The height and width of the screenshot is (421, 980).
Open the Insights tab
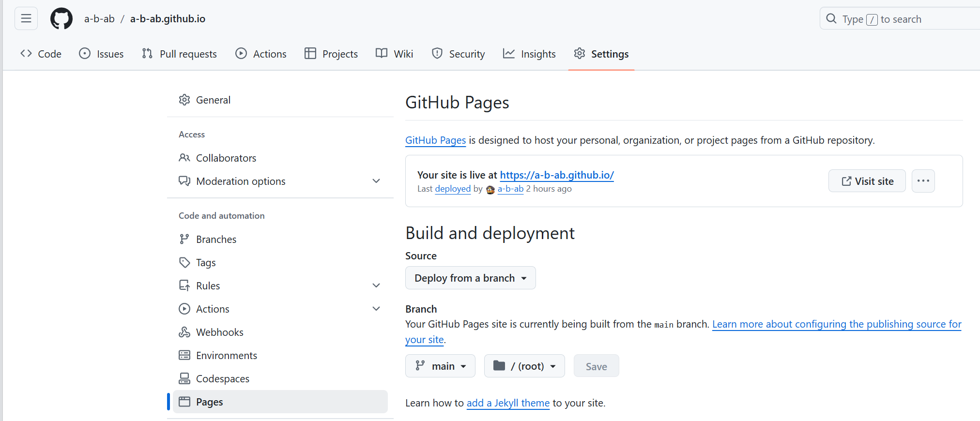coord(529,54)
